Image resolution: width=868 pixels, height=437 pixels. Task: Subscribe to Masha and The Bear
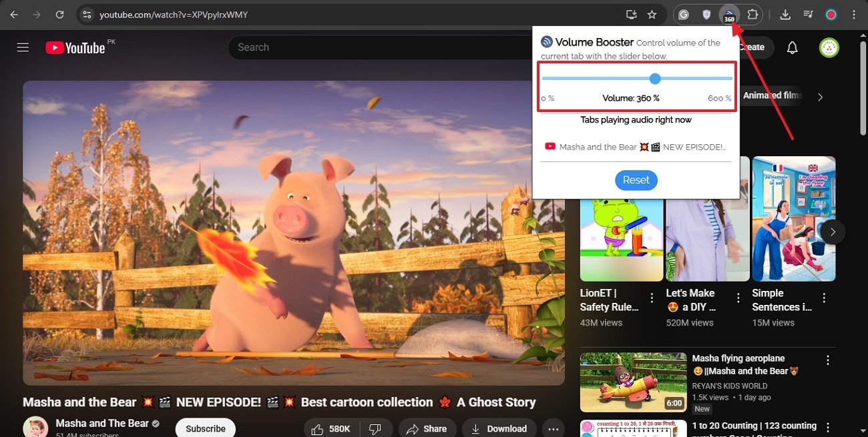tap(206, 428)
